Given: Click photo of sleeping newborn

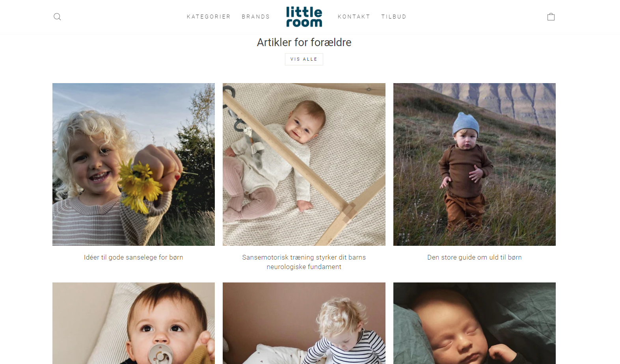Looking at the screenshot, I should (474, 323).
